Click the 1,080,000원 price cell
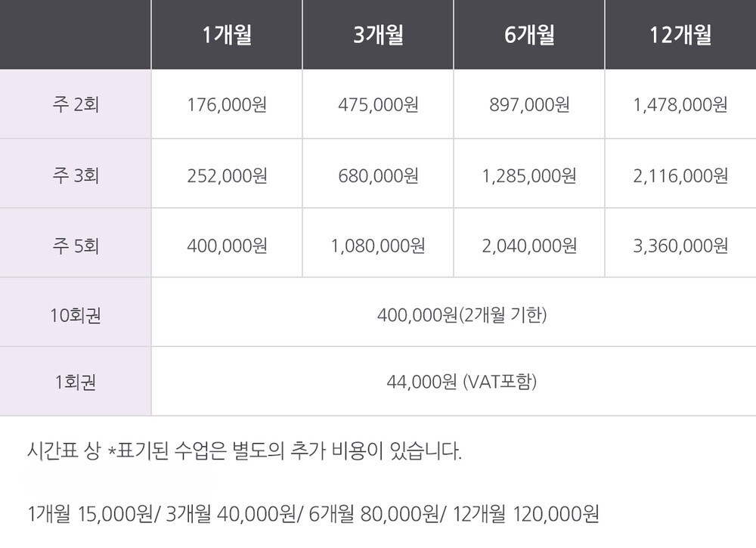This screenshot has width=756, height=548. pyautogui.click(x=378, y=246)
